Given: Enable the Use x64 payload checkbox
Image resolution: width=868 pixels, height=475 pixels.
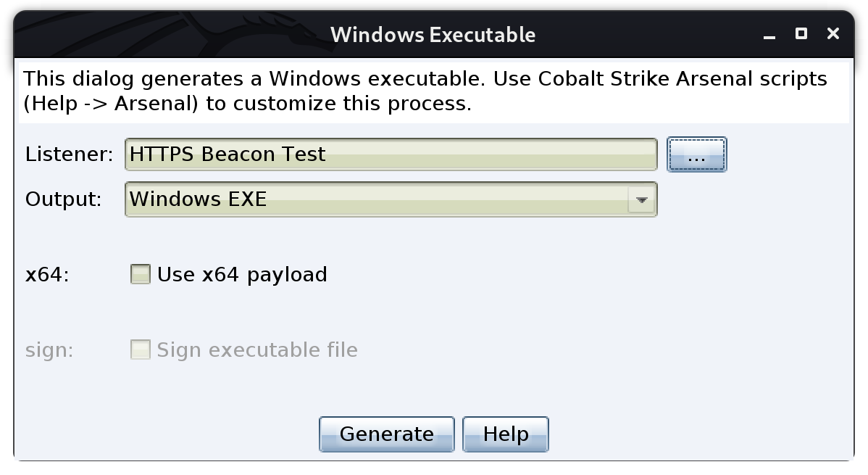Looking at the screenshot, I should (x=140, y=274).
